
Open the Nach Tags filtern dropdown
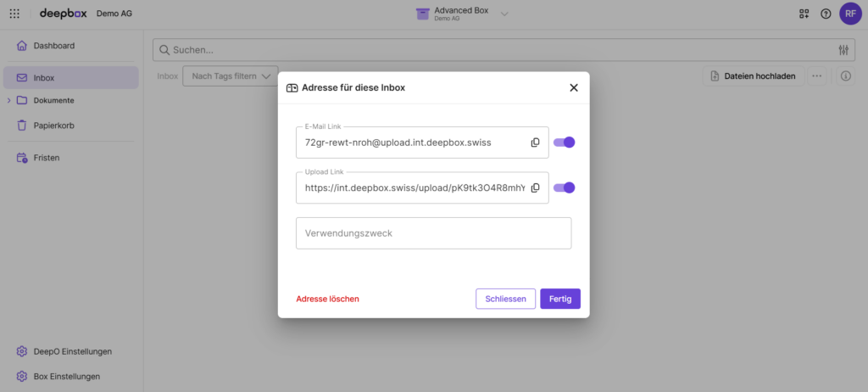click(x=231, y=76)
